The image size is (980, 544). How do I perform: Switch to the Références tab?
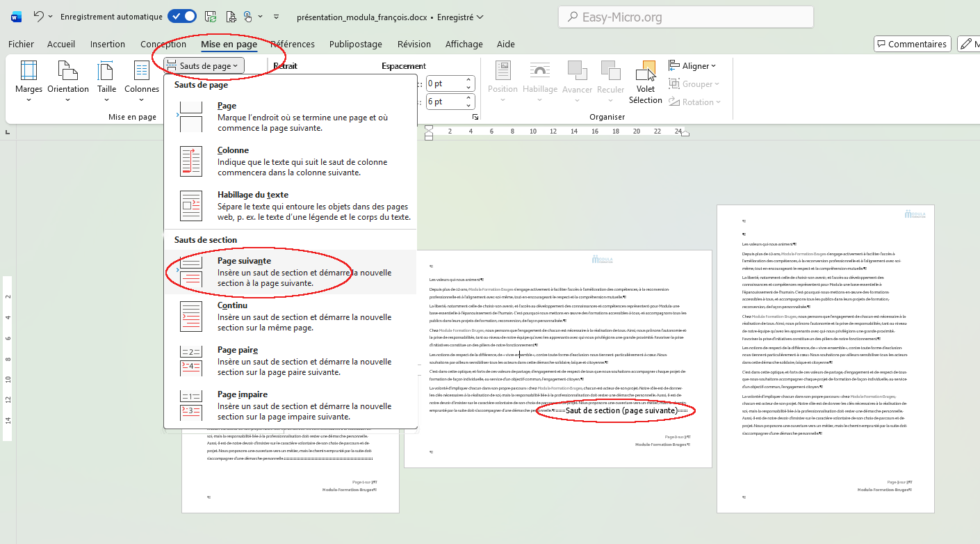click(292, 44)
